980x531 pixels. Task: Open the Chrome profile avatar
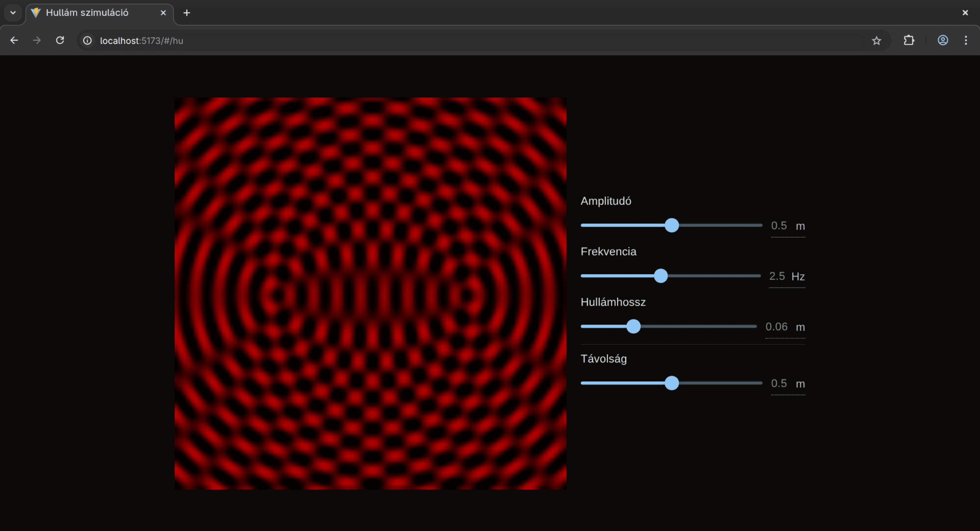(x=942, y=40)
